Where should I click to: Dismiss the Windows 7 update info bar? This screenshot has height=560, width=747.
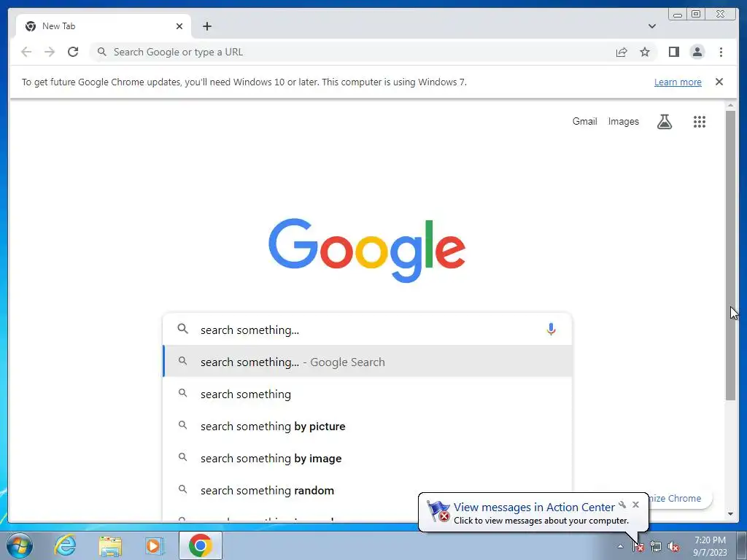pyautogui.click(x=719, y=82)
